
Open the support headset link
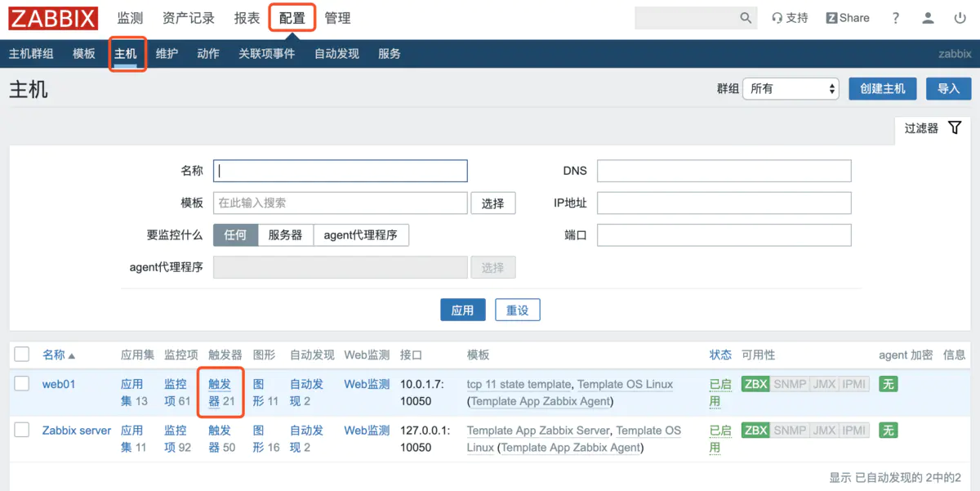(x=790, y=18)
